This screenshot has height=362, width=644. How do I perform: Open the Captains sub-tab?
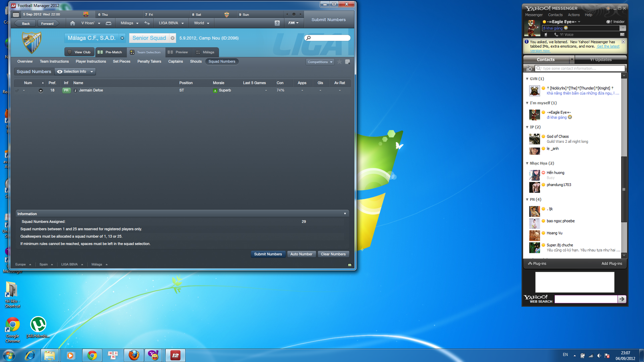(175, 62)
